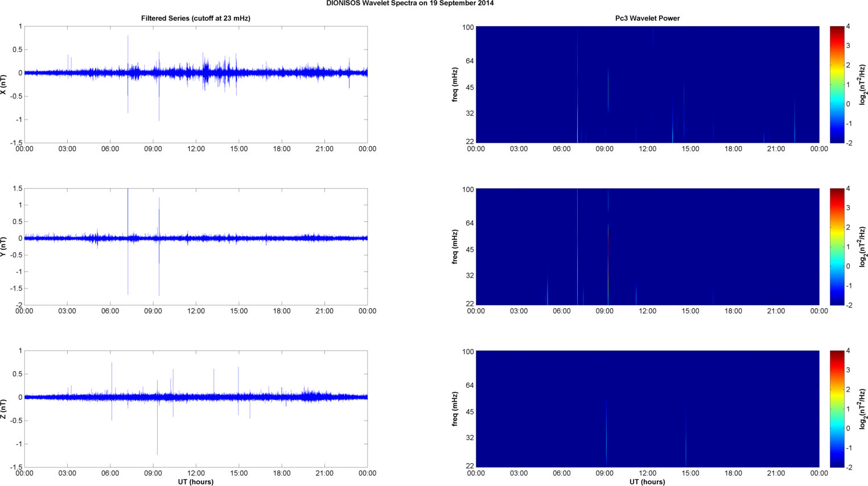Image resolution: width=868 pixels, height=486 pixels.
Task: Click 'freq (mHz)' label of the bottom spectrogram
Action: click(455, 409)
